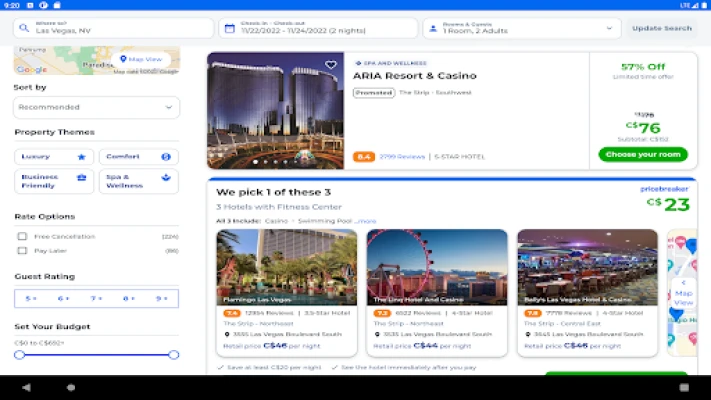
Task: Click the search magnifier in destination field
Action: (23, 27)
